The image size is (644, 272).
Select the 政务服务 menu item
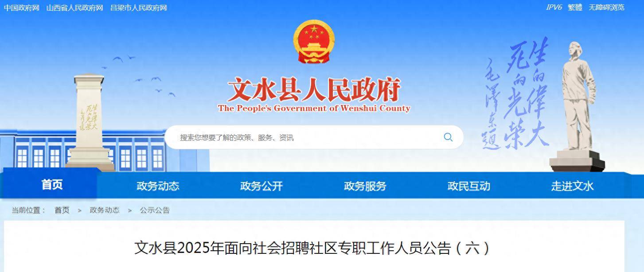click(x=365, y=186)
